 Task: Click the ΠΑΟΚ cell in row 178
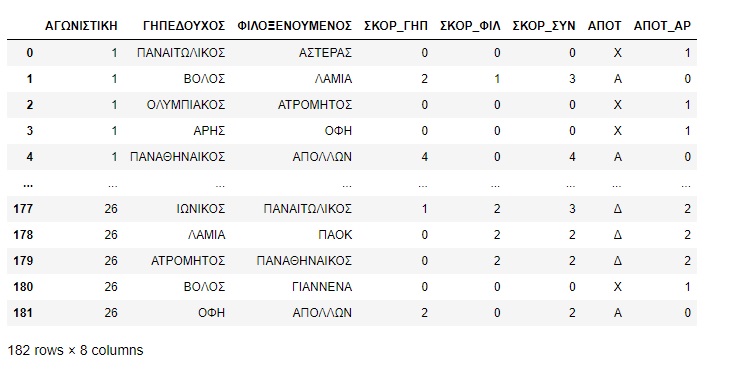click(335, 235)
